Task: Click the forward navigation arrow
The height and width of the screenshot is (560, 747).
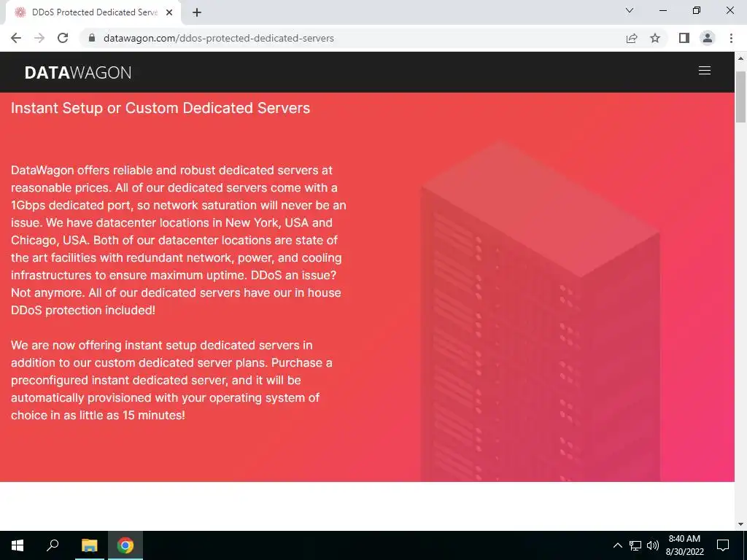Action: (x=39, y=38)
